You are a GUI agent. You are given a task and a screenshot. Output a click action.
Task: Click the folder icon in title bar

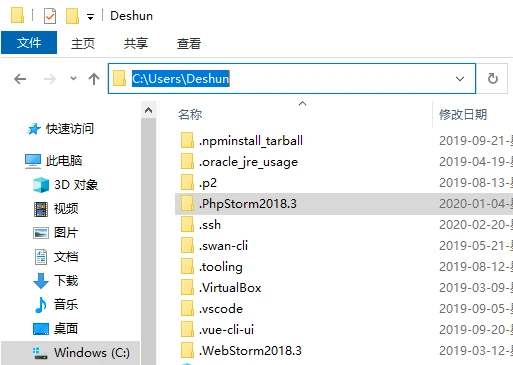coord(17,16)
